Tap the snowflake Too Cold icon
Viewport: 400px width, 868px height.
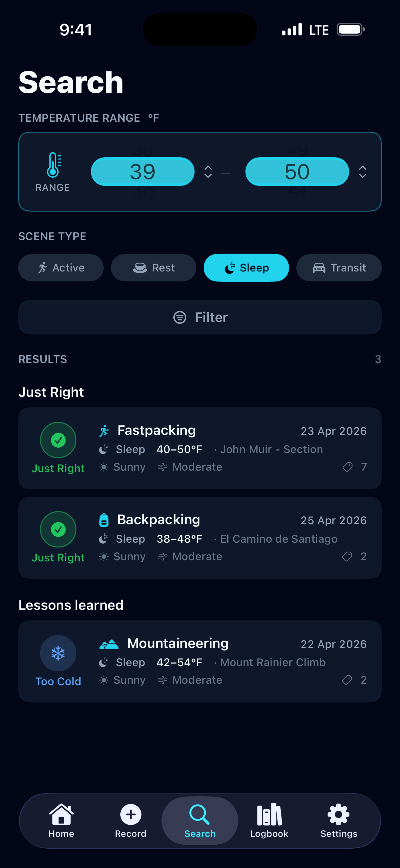58,653
